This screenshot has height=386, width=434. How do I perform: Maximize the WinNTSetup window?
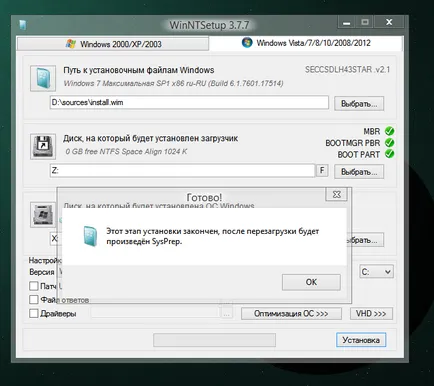click(365, 22)
